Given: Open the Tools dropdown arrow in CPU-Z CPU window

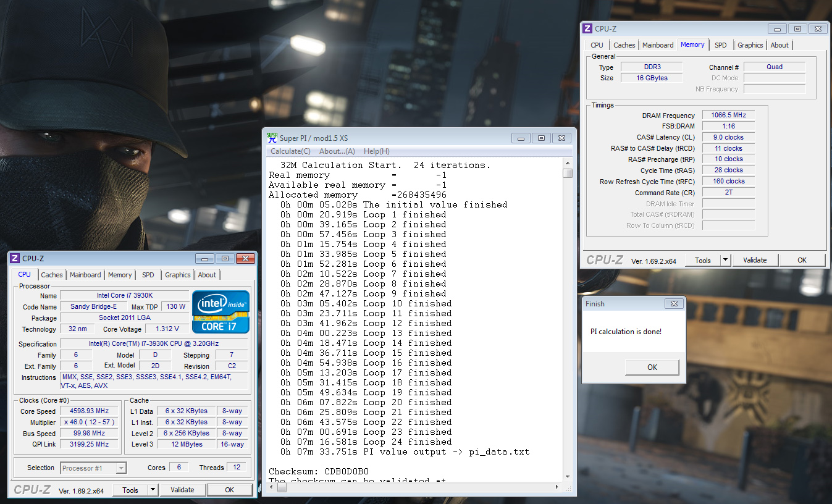Looking at the screenshot, I should point(153,490).
